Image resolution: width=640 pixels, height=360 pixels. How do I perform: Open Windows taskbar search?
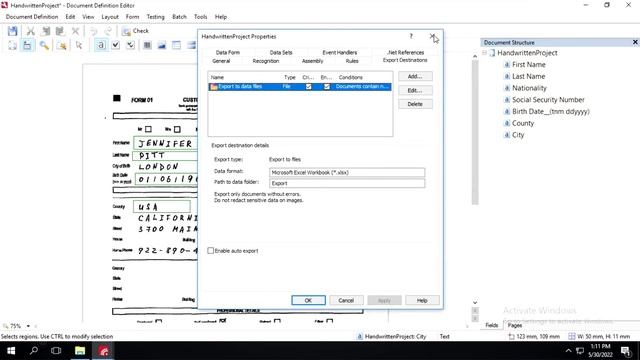click(x=34, y=351)
